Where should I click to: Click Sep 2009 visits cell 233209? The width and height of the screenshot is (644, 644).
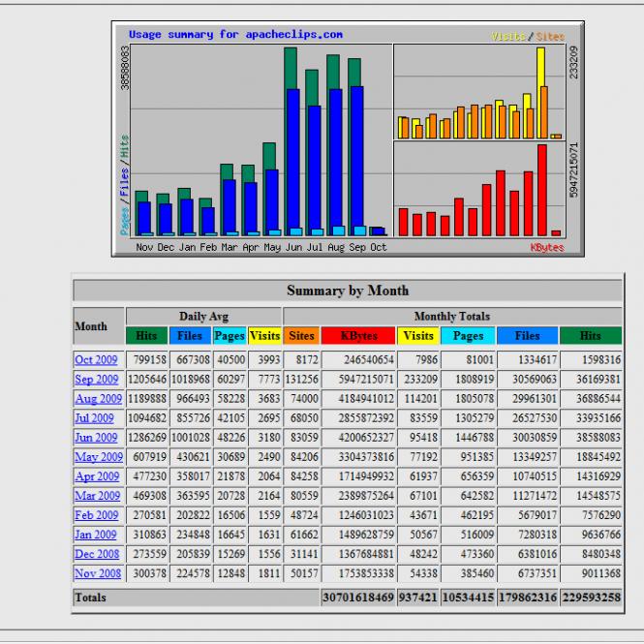(x=418, y=379)
